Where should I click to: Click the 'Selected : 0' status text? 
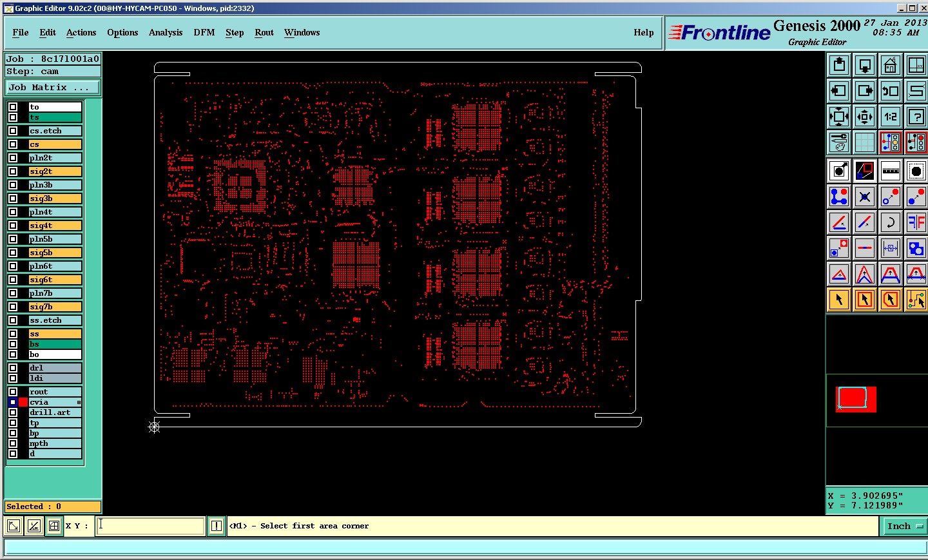[x=34, y=507]
